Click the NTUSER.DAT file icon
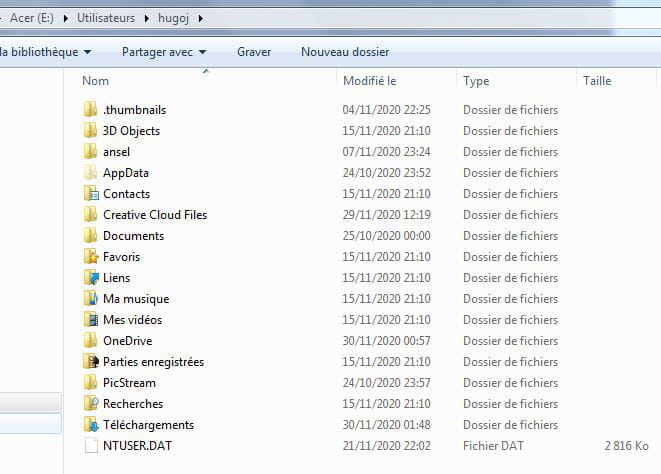 point(91,446)
